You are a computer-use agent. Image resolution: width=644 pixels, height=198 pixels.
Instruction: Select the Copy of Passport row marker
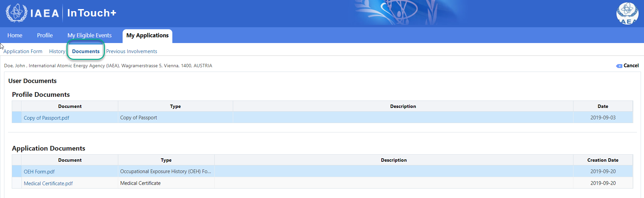pos(16,117)
